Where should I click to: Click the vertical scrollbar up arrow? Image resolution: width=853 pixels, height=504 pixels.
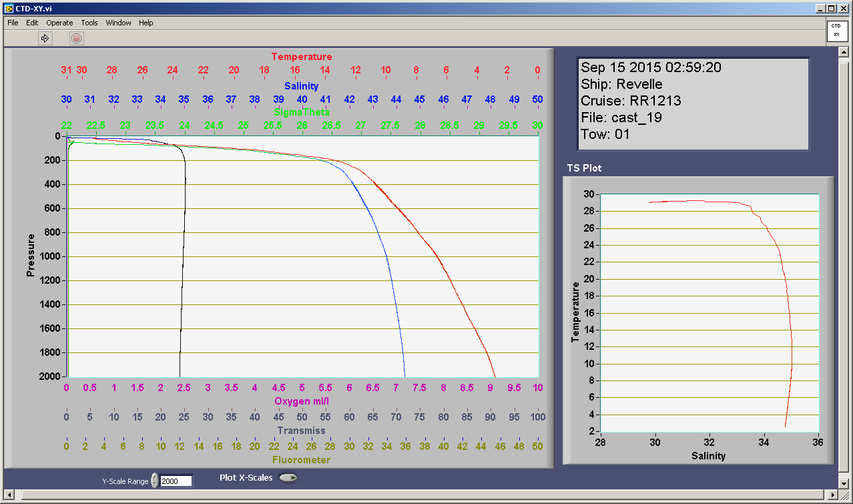pos(843,53)
